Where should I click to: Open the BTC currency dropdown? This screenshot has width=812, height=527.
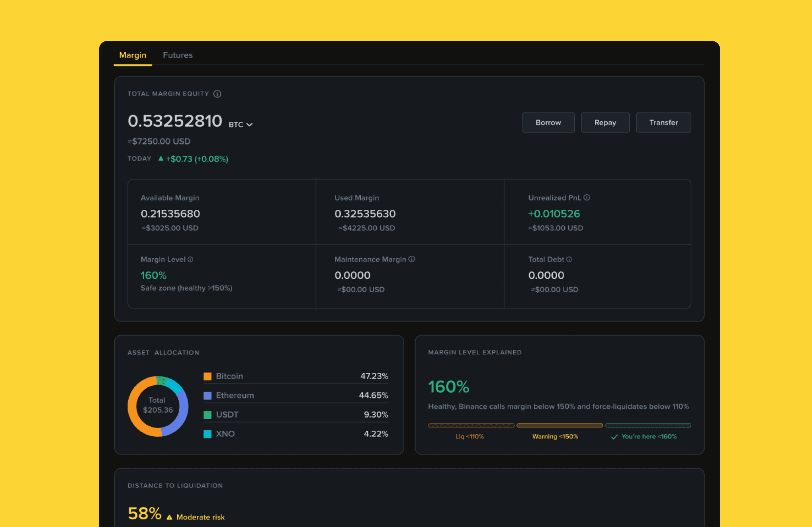[x=241, y=125]
